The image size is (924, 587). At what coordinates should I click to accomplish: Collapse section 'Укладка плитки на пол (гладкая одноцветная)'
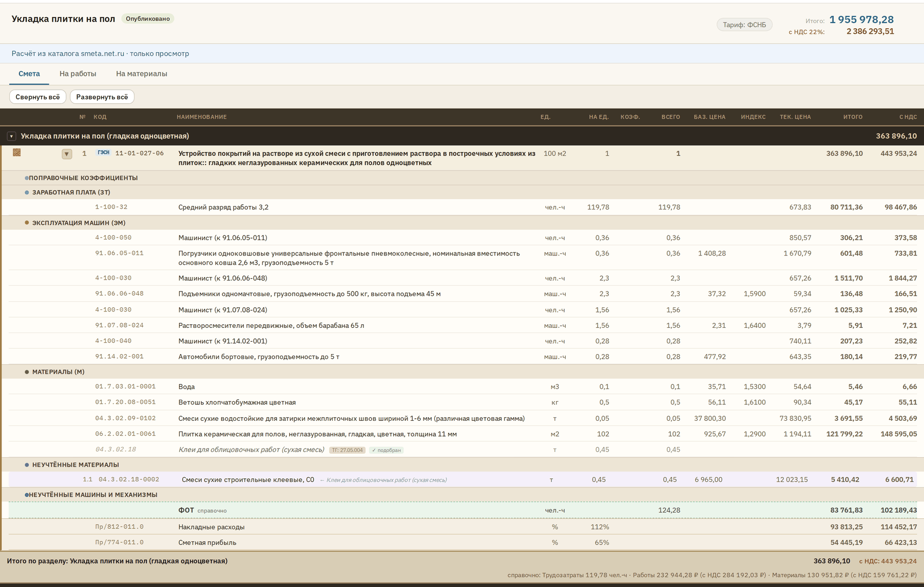click(x=11, y=136)
